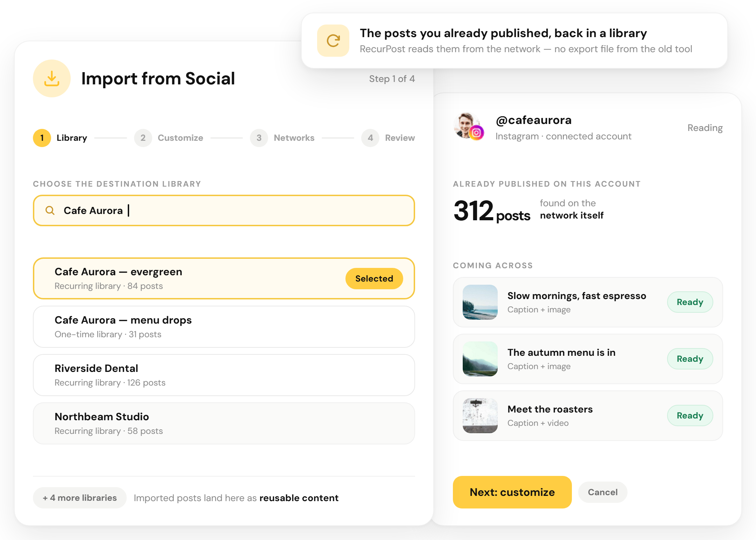
Task: Click the search magnifier icon
Action: pos(50,210)
